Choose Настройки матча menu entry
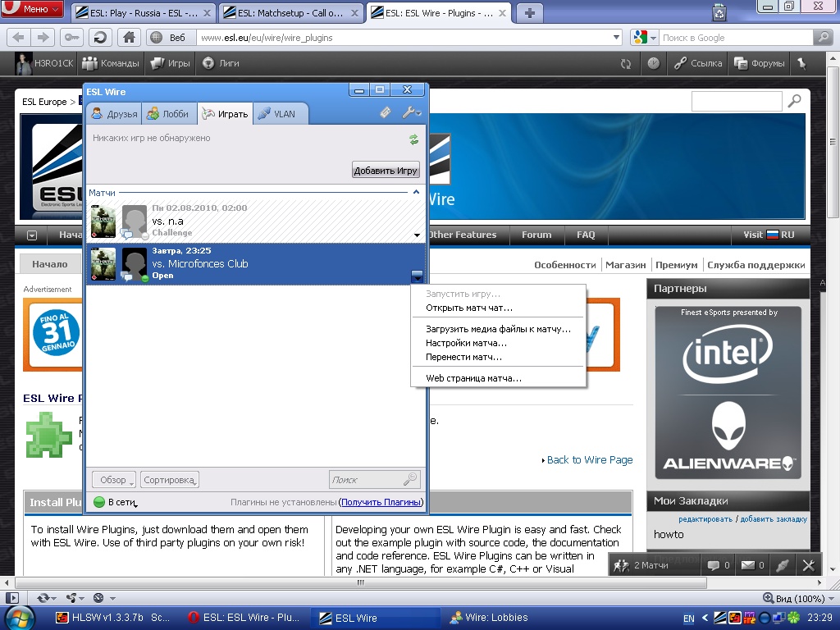The image size is (840, 630). 466,344
